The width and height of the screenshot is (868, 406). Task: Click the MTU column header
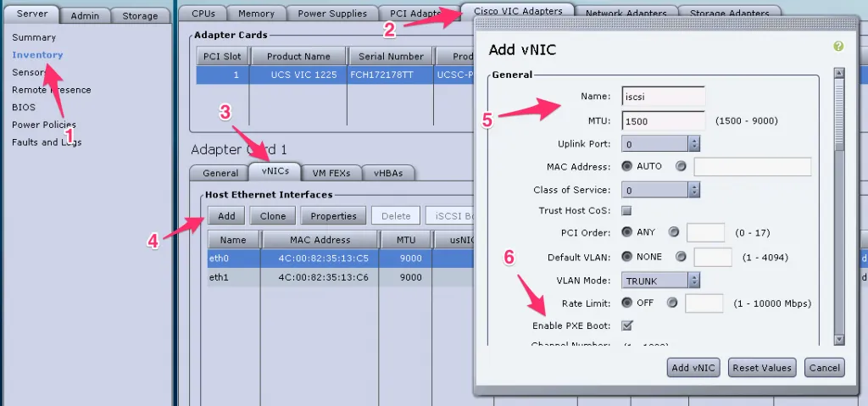pos(406,240)
